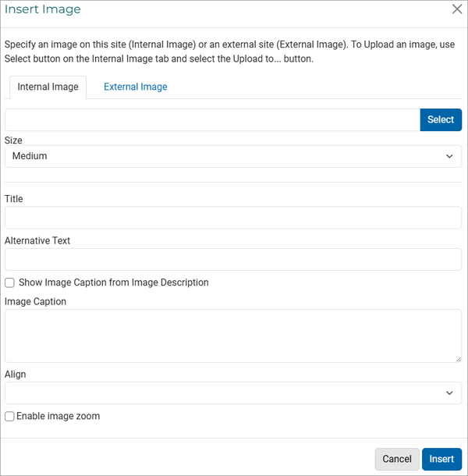Switch to the External Image tab

(136, 87)
